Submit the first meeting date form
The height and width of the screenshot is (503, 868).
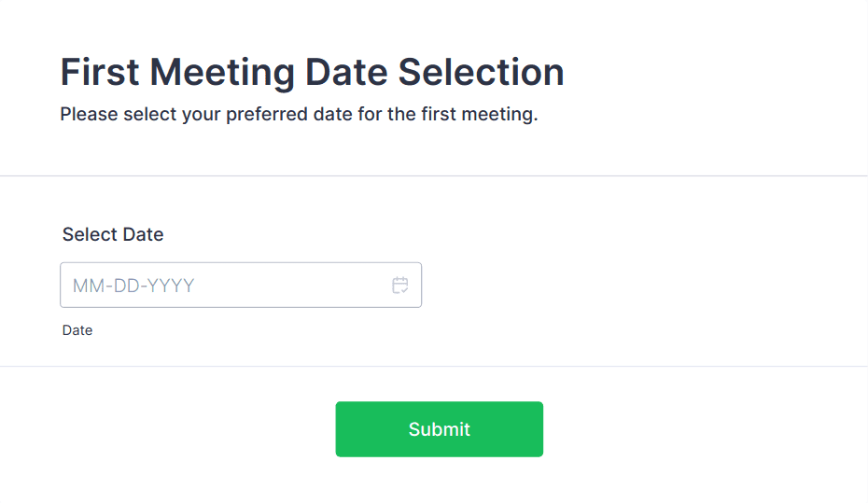[x=439, y=429]
